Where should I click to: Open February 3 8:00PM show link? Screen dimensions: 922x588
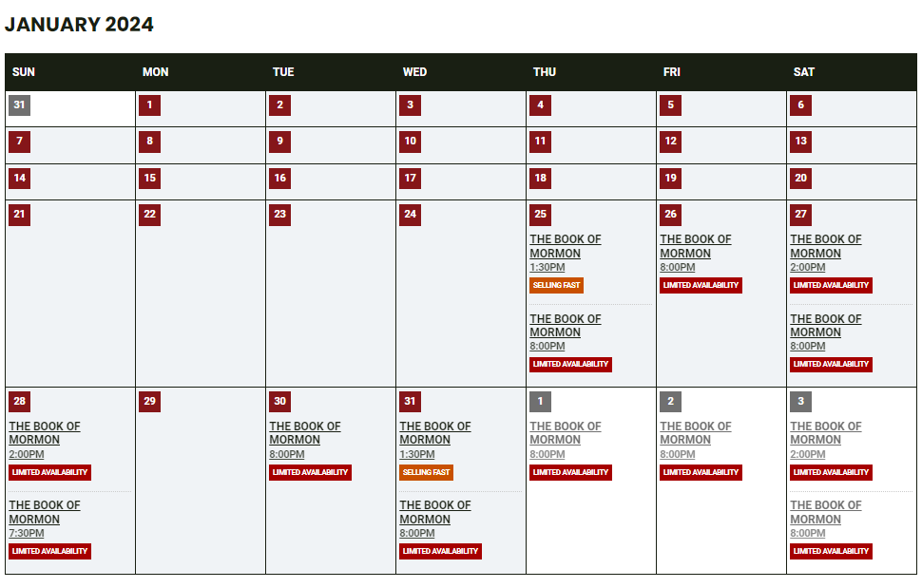coord(825,512)
